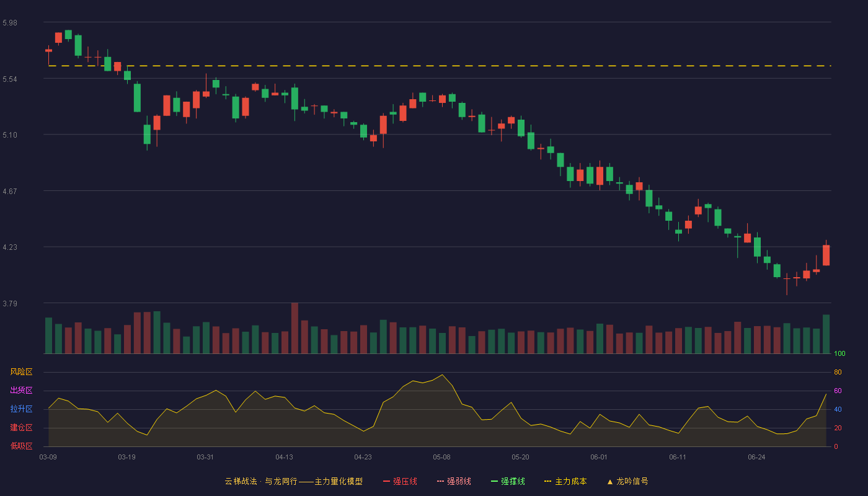Click the 03-31 date label
The width and height of the screenshot is (868, 496).
[206, 457]
